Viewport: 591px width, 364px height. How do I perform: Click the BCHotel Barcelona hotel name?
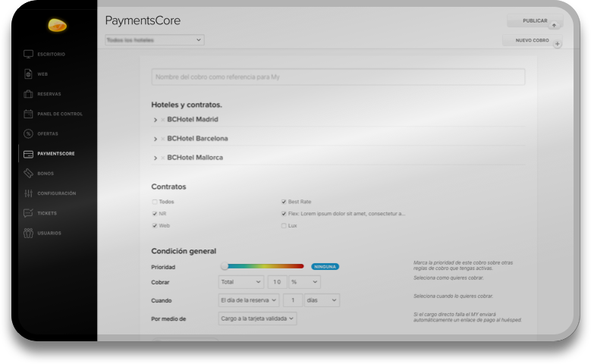[x=197, y=139]
